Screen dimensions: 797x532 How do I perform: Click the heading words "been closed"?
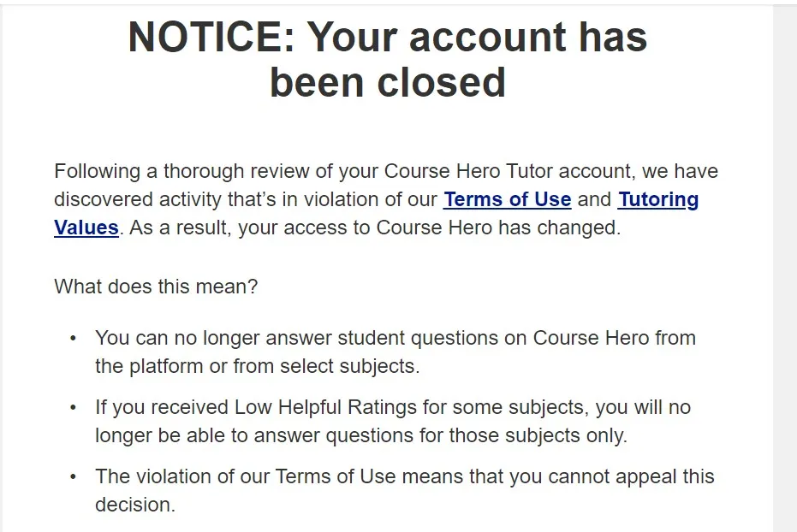[x=388, y=82]
